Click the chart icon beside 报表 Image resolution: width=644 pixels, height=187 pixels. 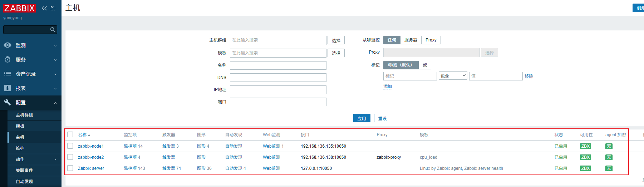point(8,88)
